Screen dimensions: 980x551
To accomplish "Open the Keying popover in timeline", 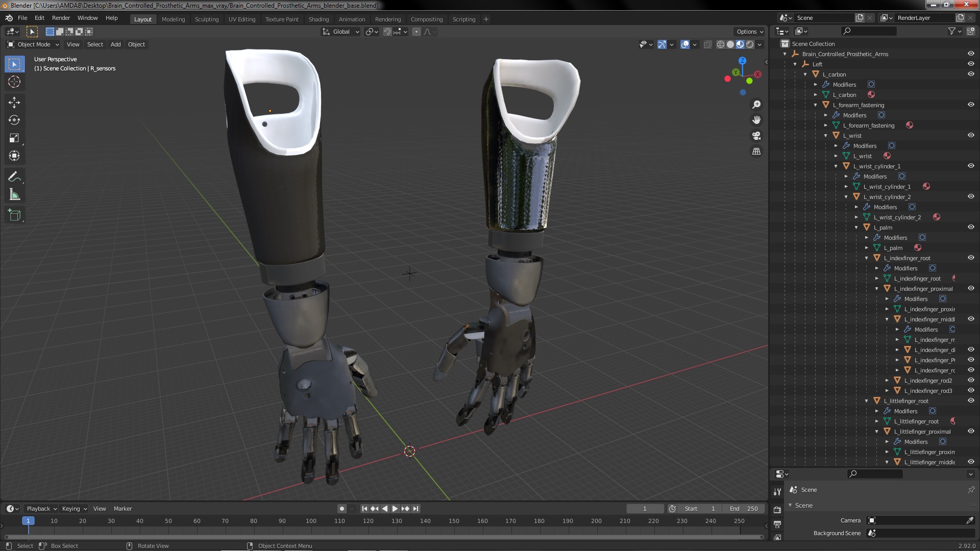I will pyautogui.click(x=74, y=509).
